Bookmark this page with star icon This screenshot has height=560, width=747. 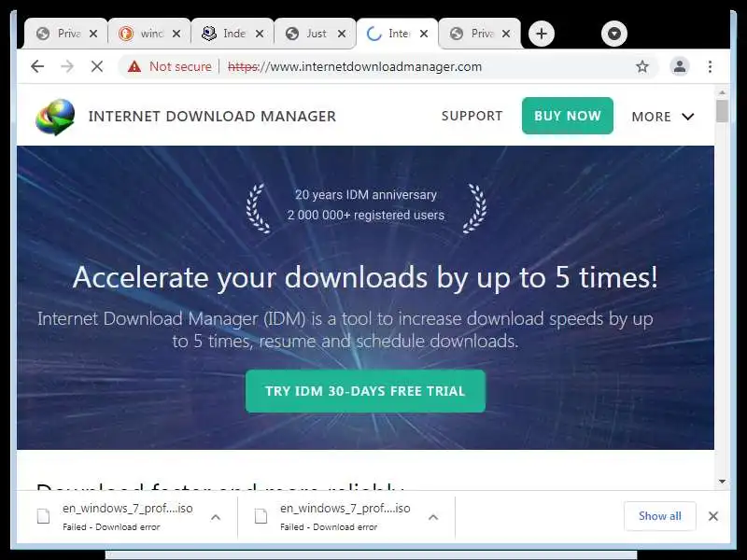(x=642, y=66)
